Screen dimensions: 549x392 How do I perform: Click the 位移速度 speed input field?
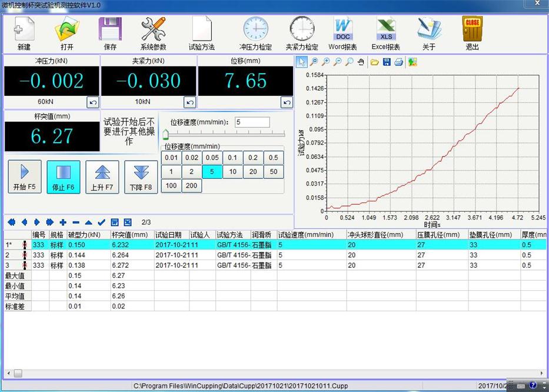(252, 122)
